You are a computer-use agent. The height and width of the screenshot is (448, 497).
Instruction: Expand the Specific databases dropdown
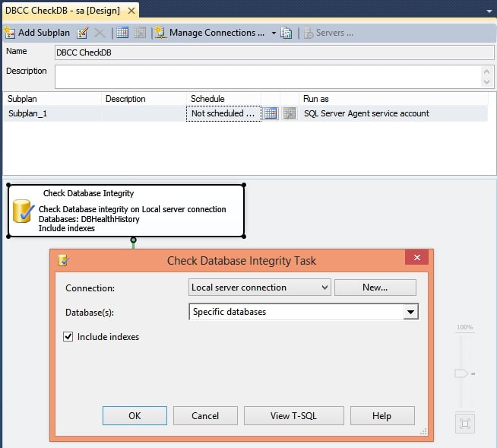tap(410, 312)
